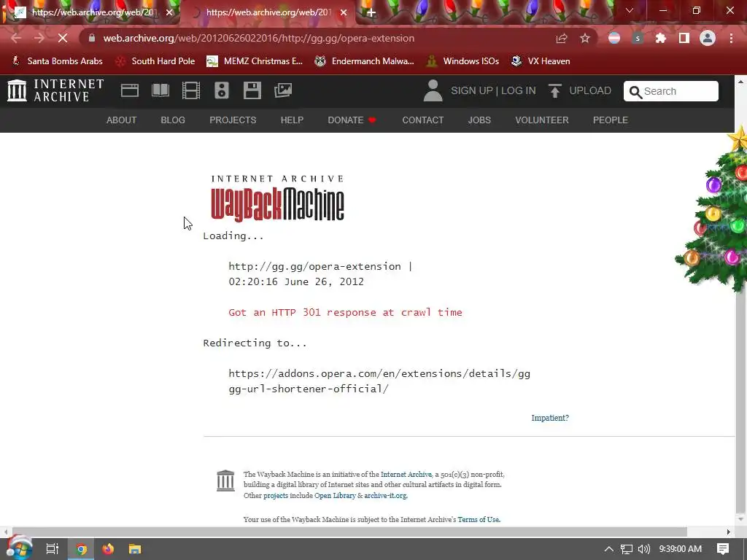The height and width of the screenshot is (560, 747).
Task: Open Firefox from the taskbar
Action: [x=108, y=549]
